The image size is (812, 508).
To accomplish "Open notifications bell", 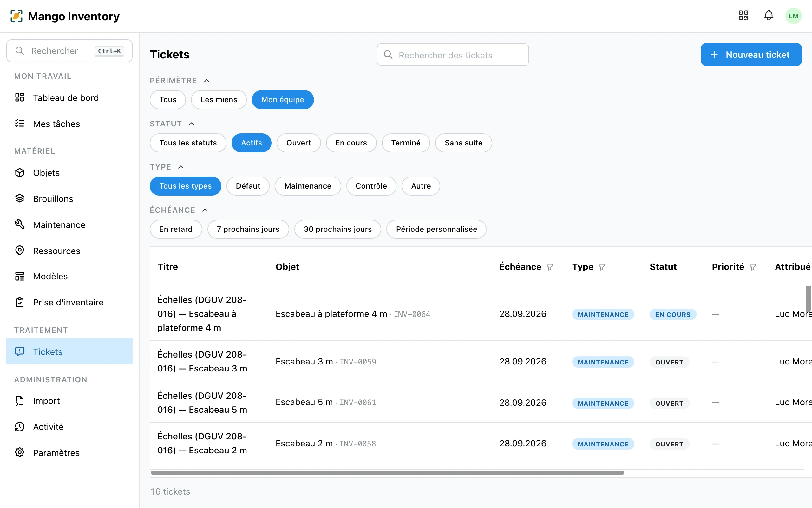I will coord(769,16).
